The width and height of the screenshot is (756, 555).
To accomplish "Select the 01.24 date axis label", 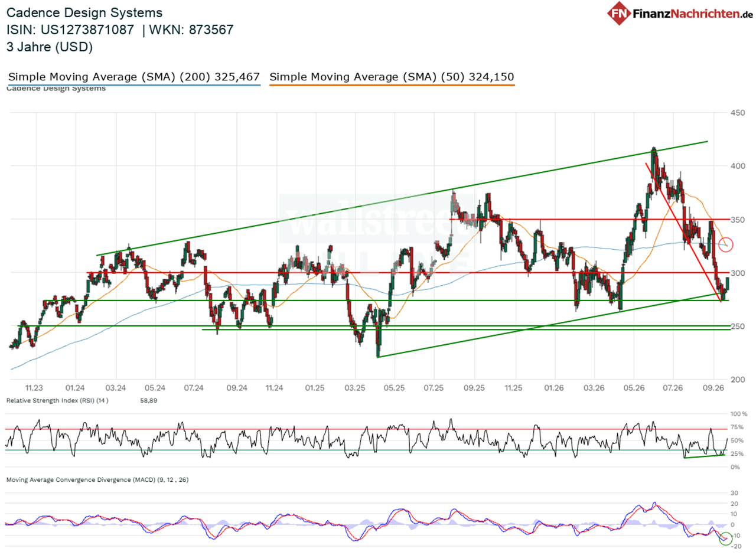I will [x=75, y=388].
